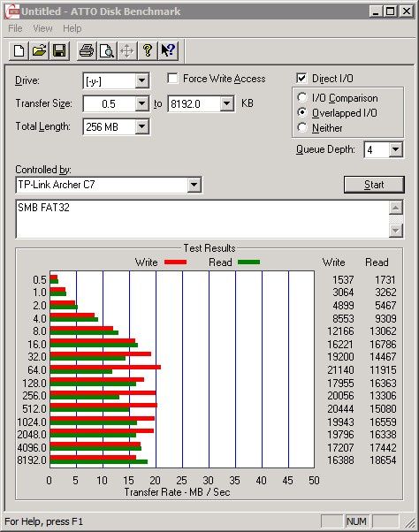Open the File menu
Screen dimensions: 419x532
coord(15,28)
